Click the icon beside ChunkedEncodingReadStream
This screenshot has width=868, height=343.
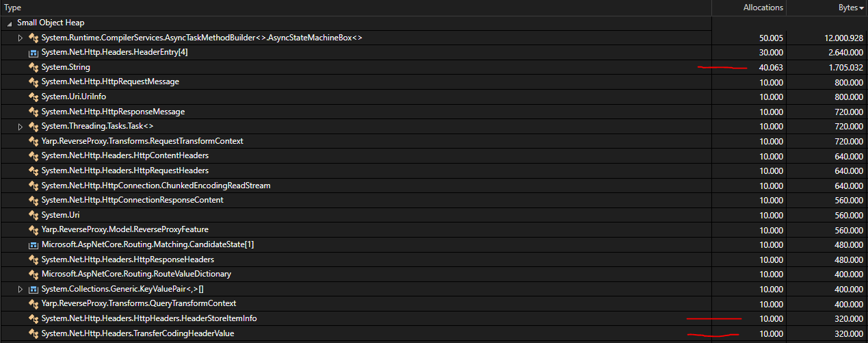[x=33, y=186]
